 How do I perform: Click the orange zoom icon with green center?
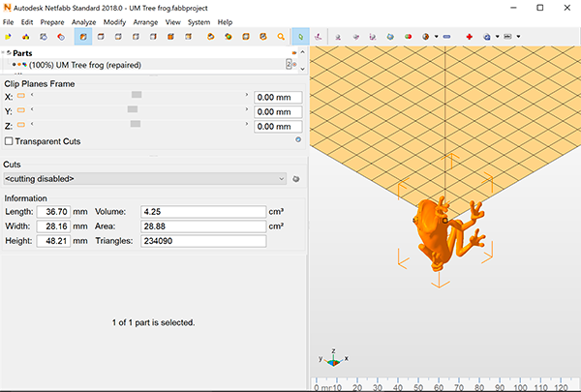point(229,37)
